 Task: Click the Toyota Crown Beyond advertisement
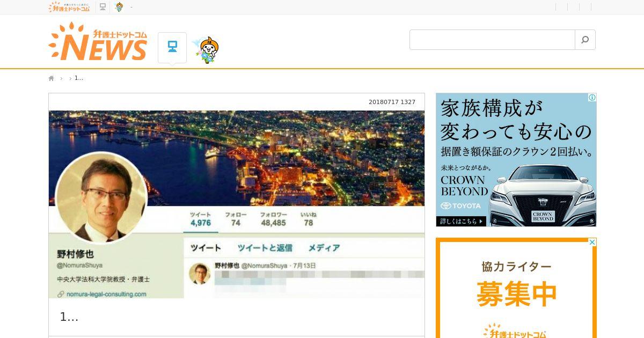516,160
